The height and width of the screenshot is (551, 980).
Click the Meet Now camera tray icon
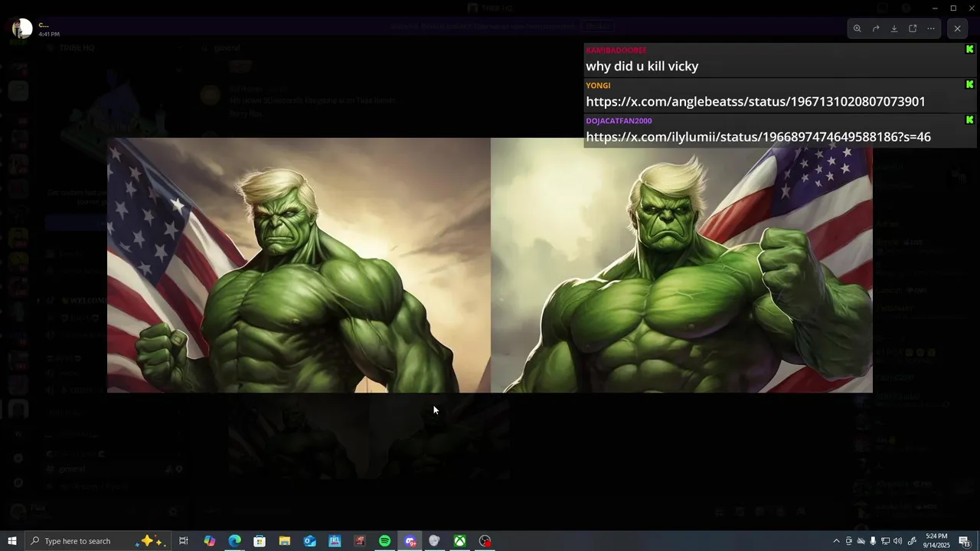coord(848,541)
